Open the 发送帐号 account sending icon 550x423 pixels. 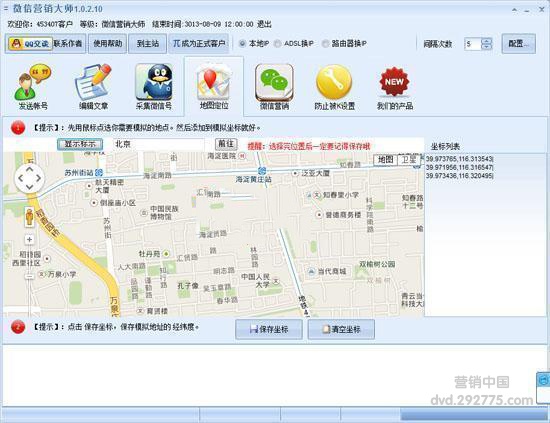coord(33,87)
